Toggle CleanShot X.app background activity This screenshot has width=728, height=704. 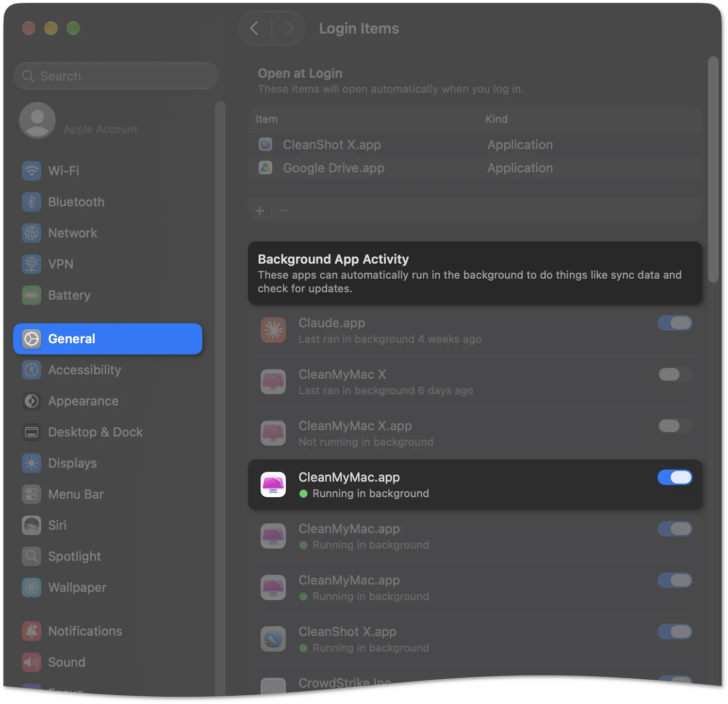click(x=675, y=632)
